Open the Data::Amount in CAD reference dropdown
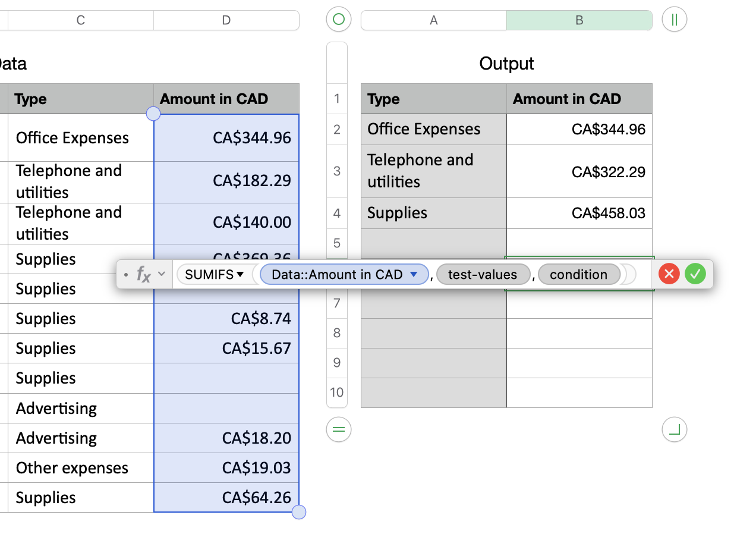Viewport: 756px width, 540px height. pyautogui.click(x=414, y=274)
